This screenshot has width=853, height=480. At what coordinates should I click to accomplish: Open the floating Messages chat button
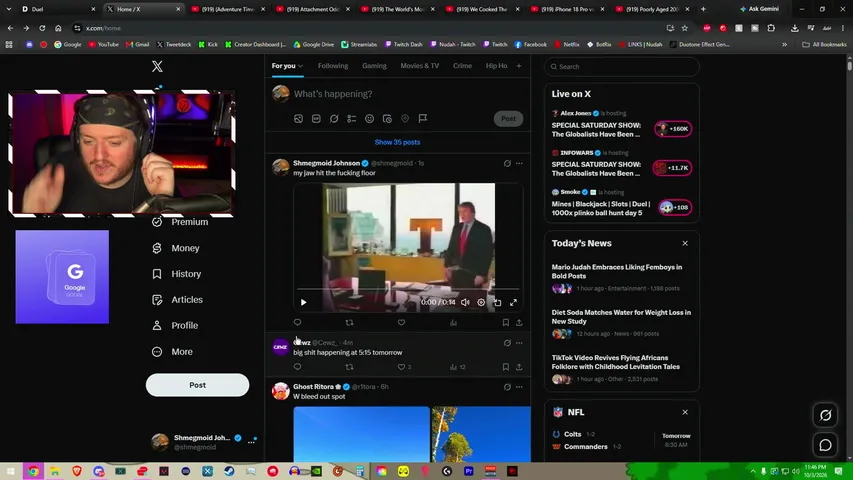[825, 445]
